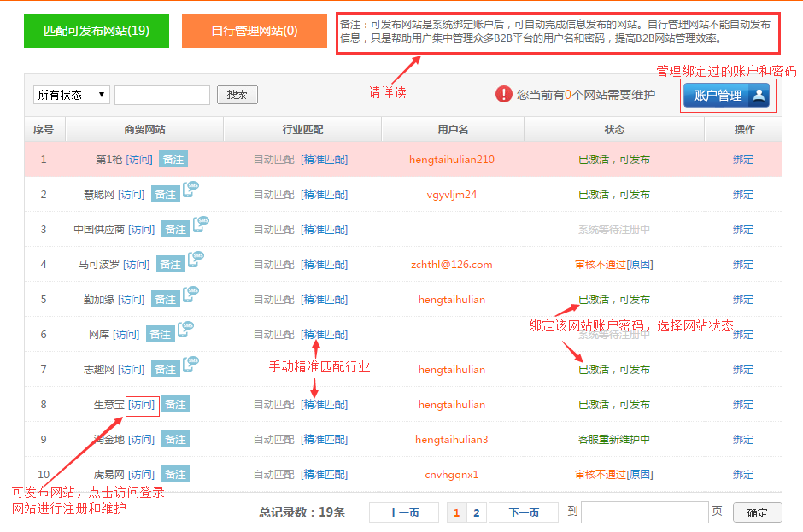Click the SMS phone icon for 马可波罗

point(195,260)
